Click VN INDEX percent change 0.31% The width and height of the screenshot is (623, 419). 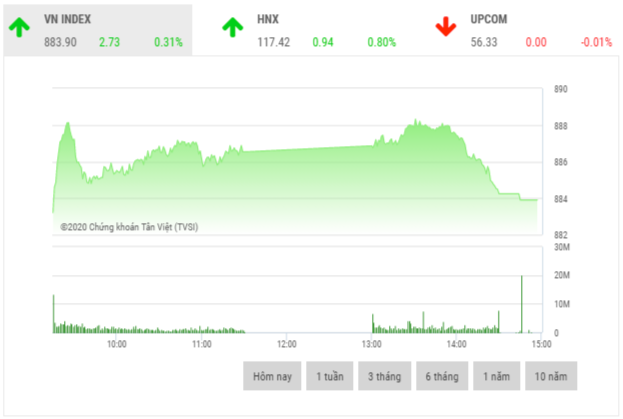168,42
